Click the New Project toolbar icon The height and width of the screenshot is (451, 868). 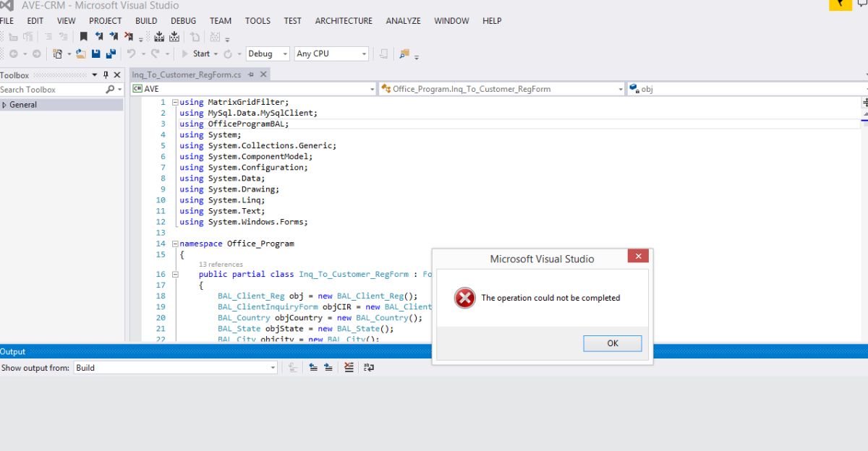coord(58,53)
